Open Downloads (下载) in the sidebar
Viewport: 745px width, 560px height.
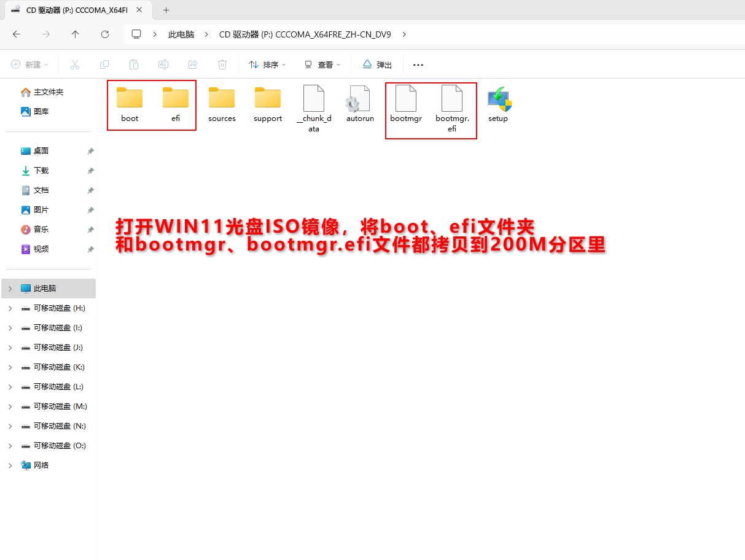click(x=41, y=171)
